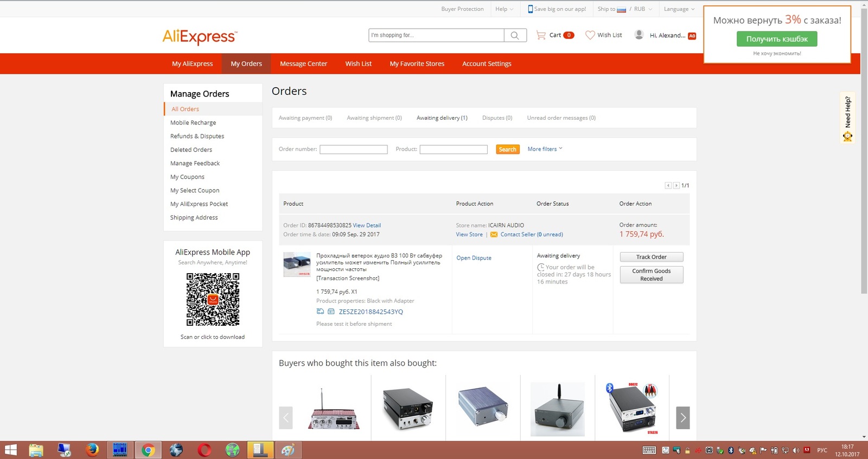Open File Explorer from taskbar
The image size is (868, 459).
(x=36, y=450)
